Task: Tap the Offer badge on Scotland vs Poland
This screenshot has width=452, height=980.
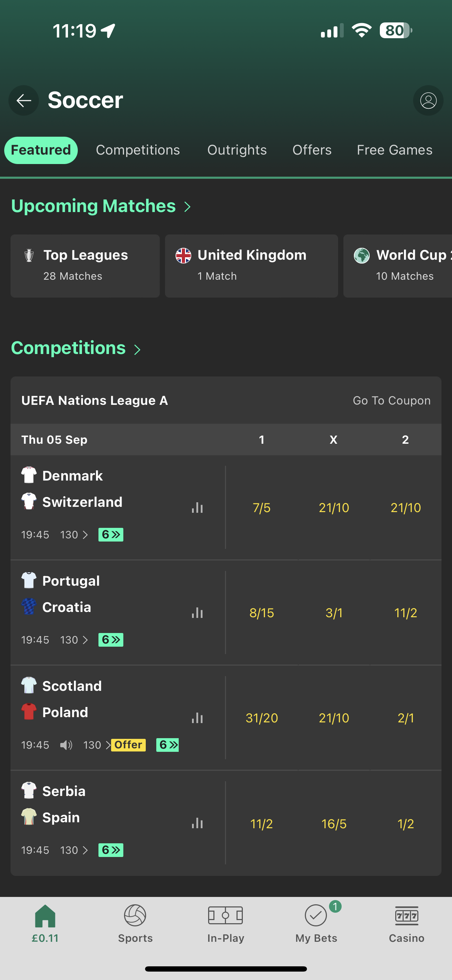Action: pos(129,745)
